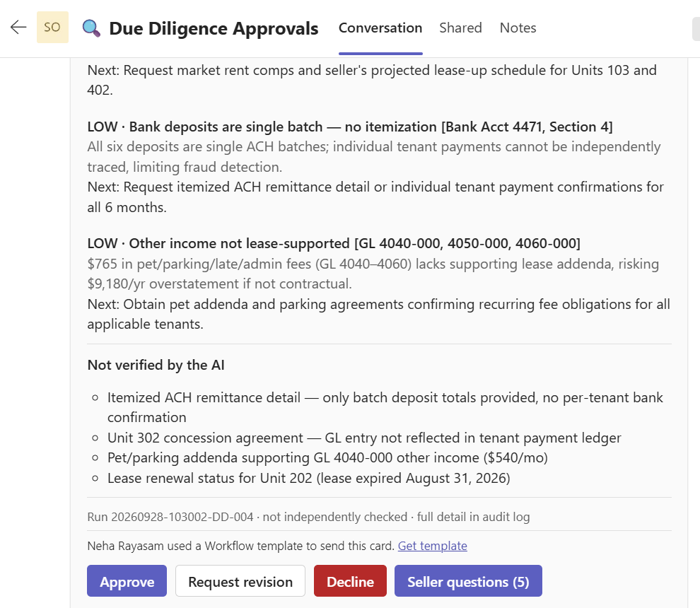Select the All six deposits ACH batches description
This screenshot has height=608, width=700.
(x=373, y=157)
